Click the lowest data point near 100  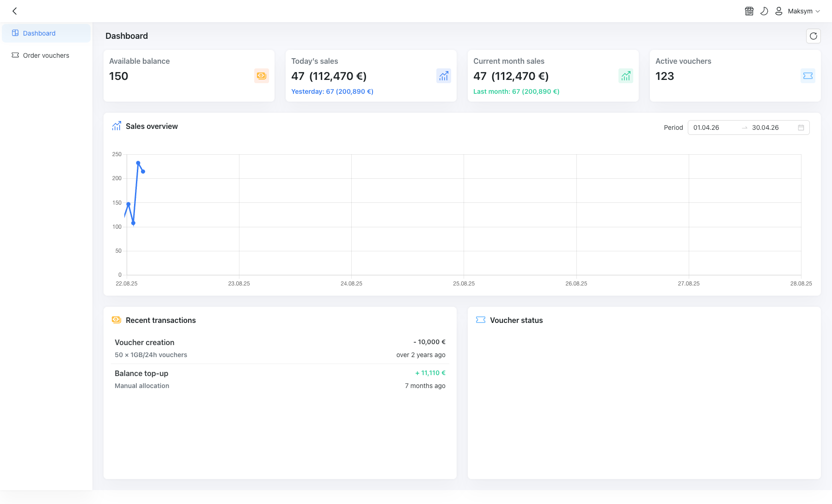[x=133, y=223]
